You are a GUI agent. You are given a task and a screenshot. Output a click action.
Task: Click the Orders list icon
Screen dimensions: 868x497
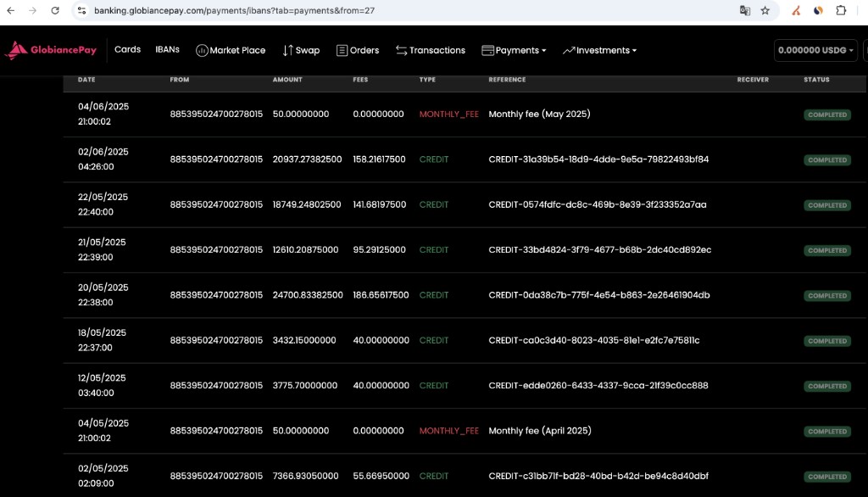point(342,50)
